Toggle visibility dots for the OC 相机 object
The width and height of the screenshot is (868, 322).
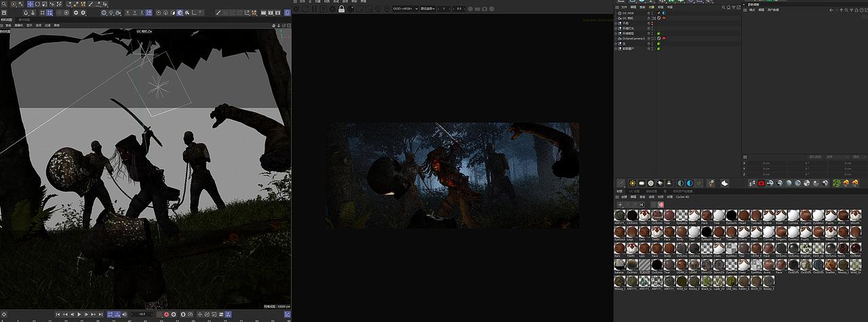(x=652, y=18)
